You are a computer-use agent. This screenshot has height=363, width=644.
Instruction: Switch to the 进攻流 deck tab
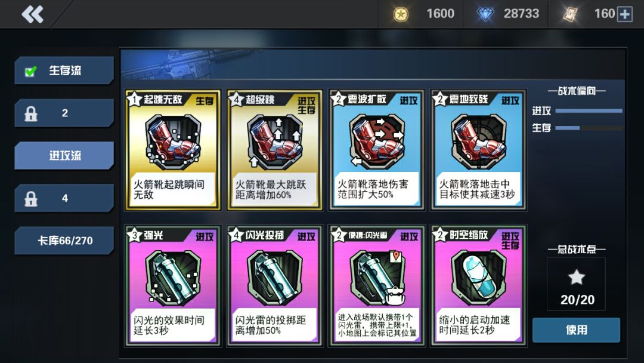(64, 155)
